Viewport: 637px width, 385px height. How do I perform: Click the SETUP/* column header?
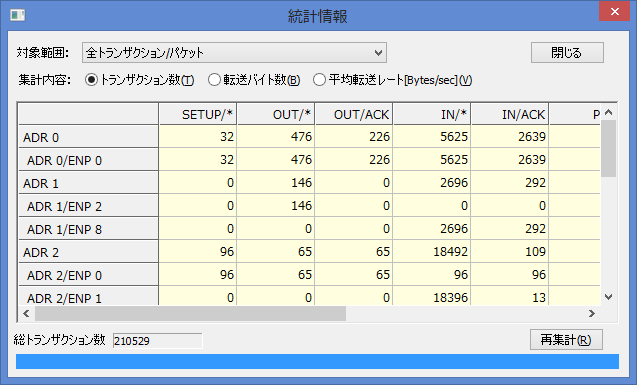tap(198, 115)
